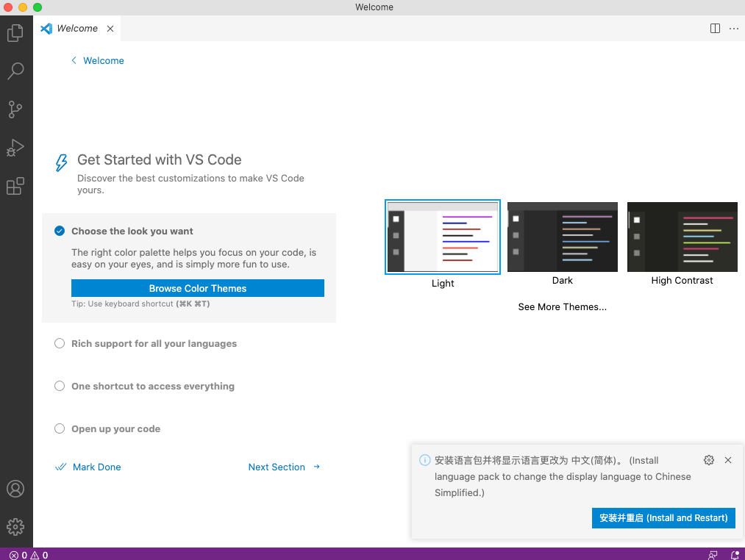Click the notification settings gear icon
The width and height of the screenshot is (745, 560).
pos(709,460)
